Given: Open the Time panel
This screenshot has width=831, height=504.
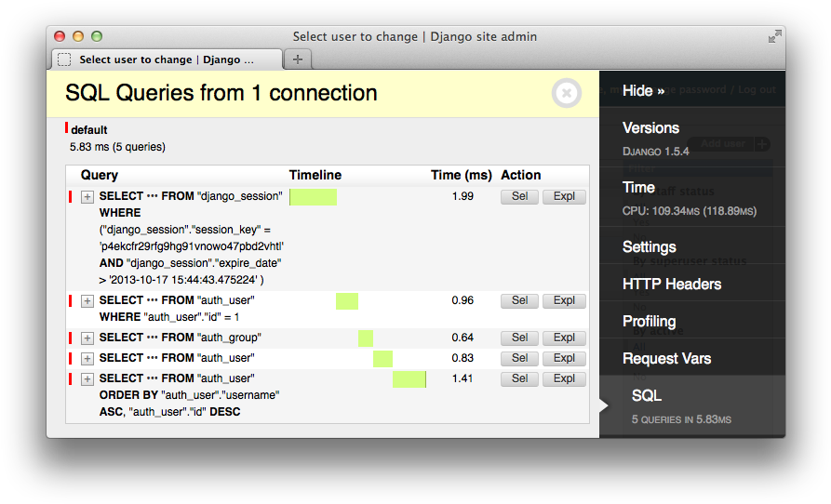Looking at the screenshot, I should coord(638,188).
